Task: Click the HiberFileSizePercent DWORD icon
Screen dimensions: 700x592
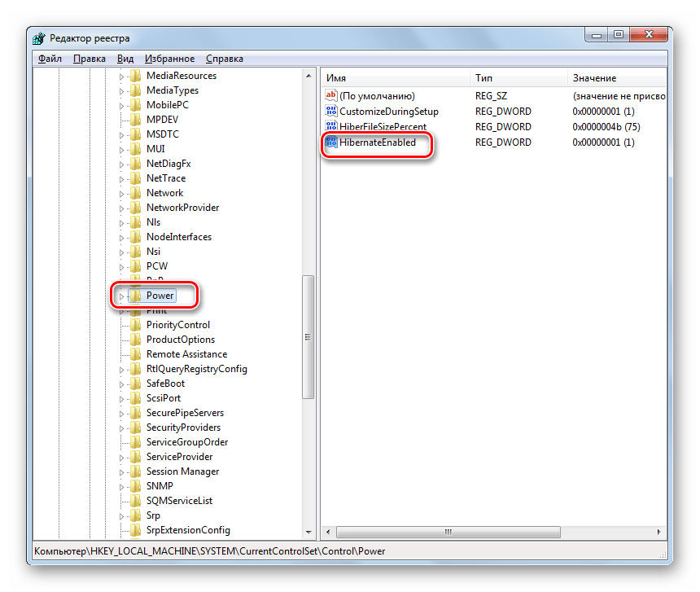Action: point(330,127)
